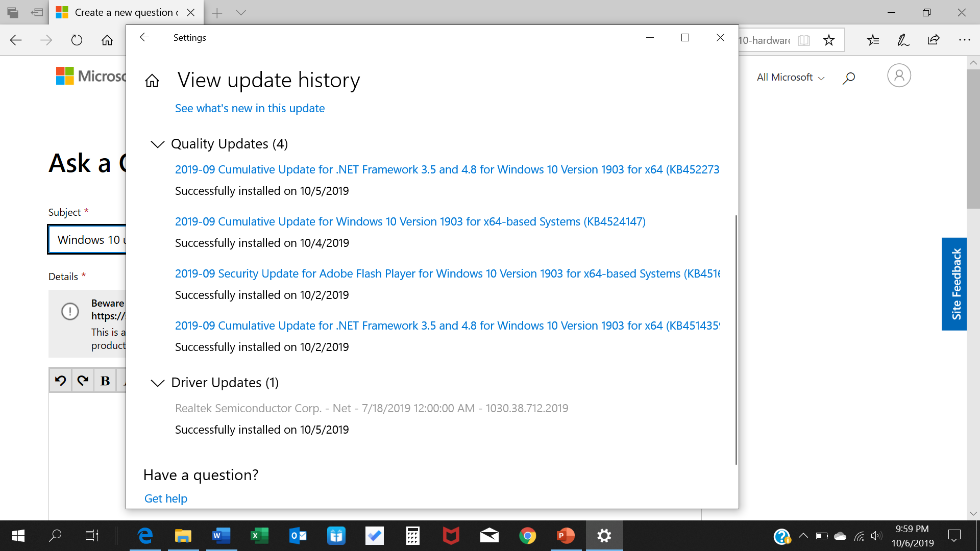Screen dimensions: 980x551
Task: Open Action Center notifications
Action: tap(954, 536)
